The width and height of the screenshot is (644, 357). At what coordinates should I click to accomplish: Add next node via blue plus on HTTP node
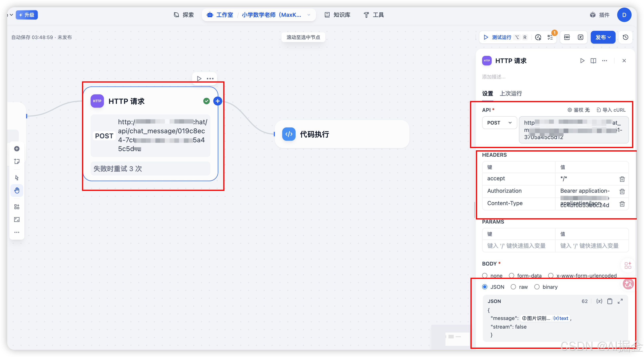(x=218, y=101)
